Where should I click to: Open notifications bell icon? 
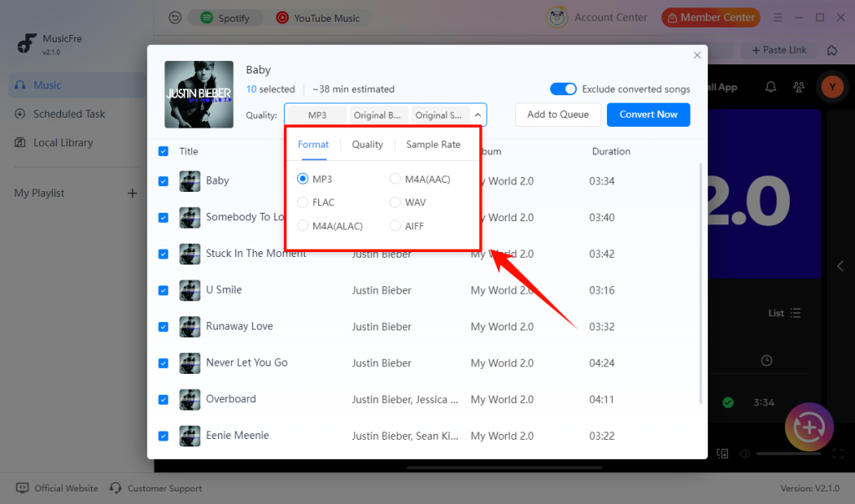click(771, 87)
